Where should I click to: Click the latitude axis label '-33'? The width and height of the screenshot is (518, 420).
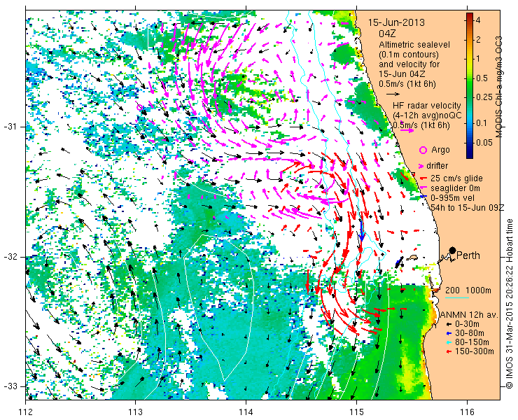point(10,386)
